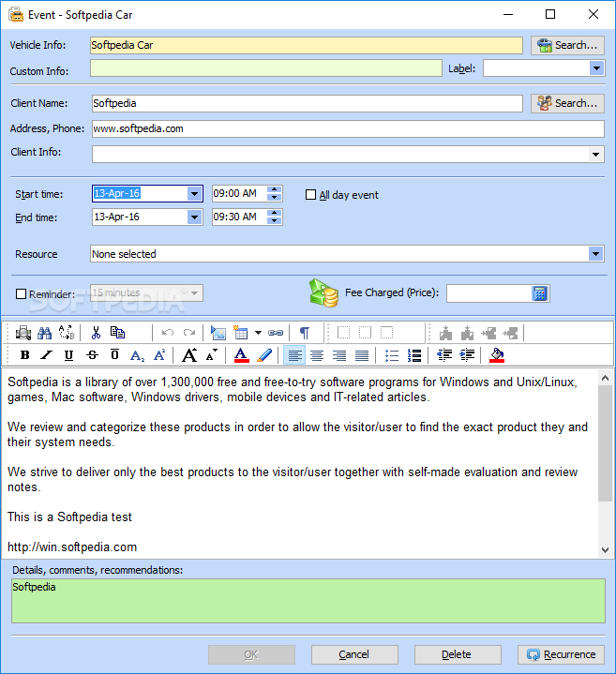Toggle overline formatting

pyautogui.click(x=114, y=355)
